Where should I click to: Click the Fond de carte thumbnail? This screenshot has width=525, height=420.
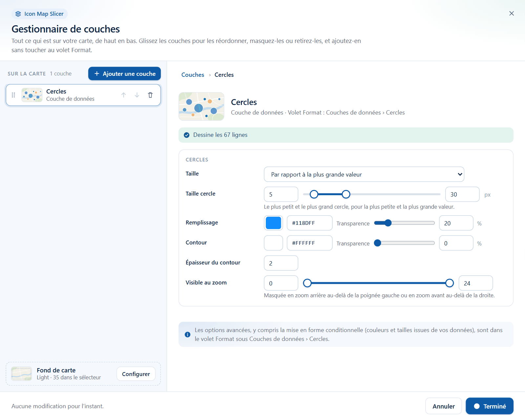22,374
